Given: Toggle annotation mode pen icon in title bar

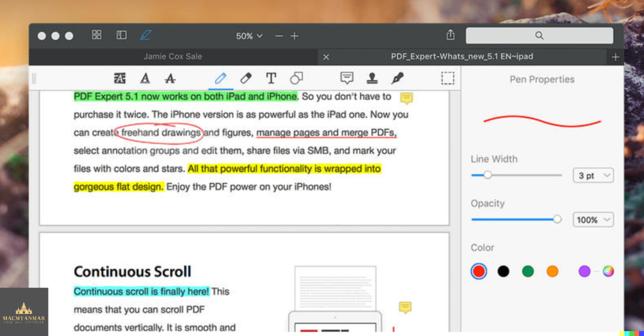Looking at the screenshot, I should [146, 35].
